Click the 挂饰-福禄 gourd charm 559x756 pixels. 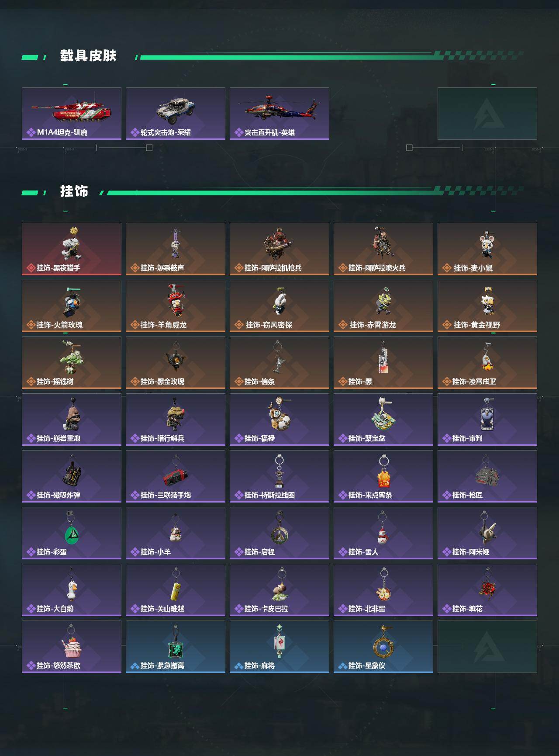coord(279,420)
